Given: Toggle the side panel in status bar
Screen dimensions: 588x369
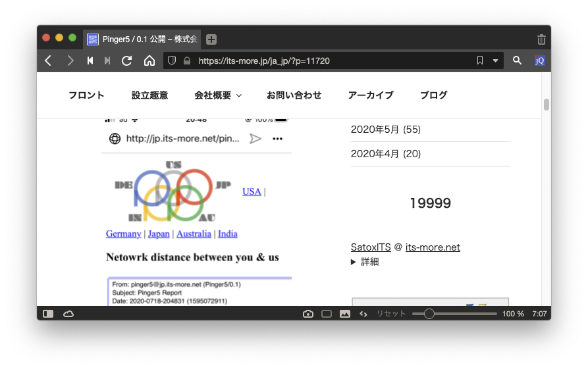Looking at the screenshot, I should (48, 314).
